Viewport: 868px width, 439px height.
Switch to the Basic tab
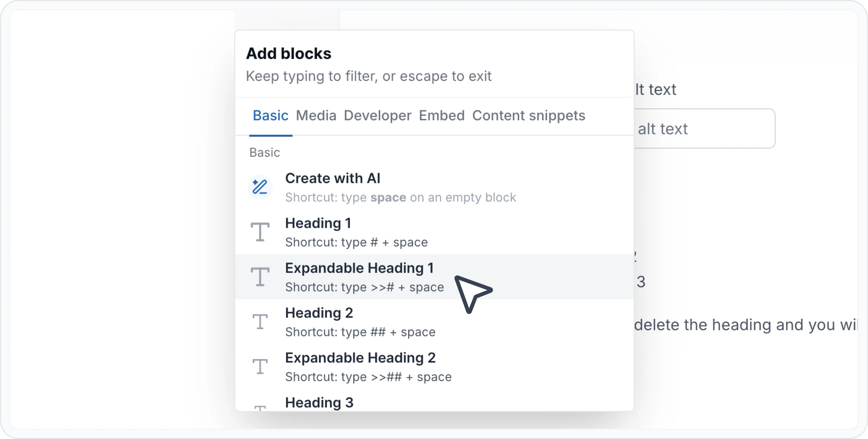coord(271,116)
